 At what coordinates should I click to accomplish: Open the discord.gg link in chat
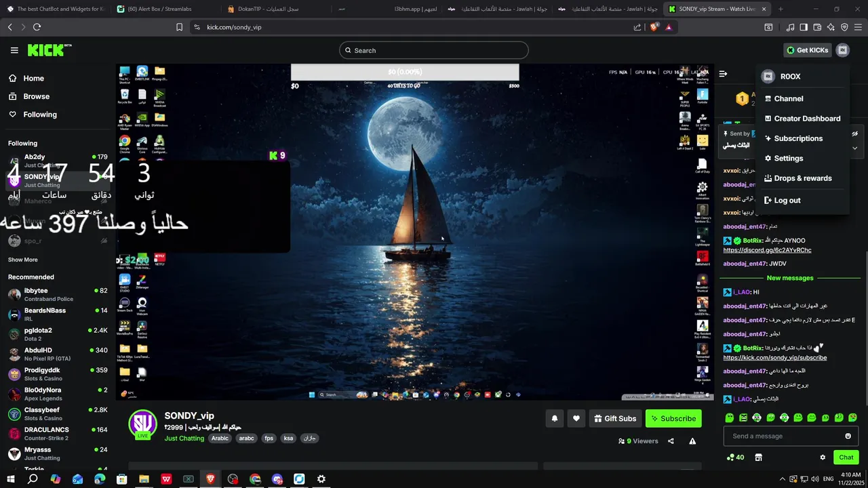(767, 250)
